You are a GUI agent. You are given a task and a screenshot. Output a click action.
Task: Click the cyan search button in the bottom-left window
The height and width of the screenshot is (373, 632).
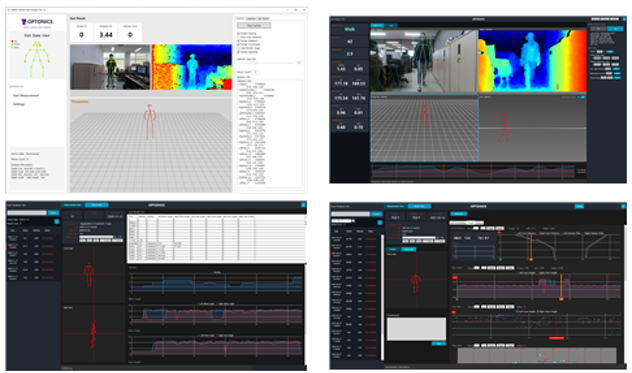53,213
